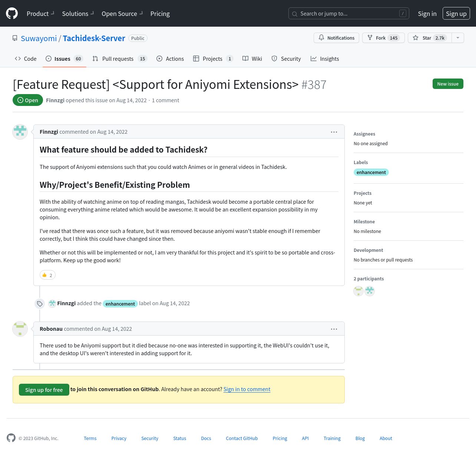Go to the Security tab

click(x=286, y=59)
